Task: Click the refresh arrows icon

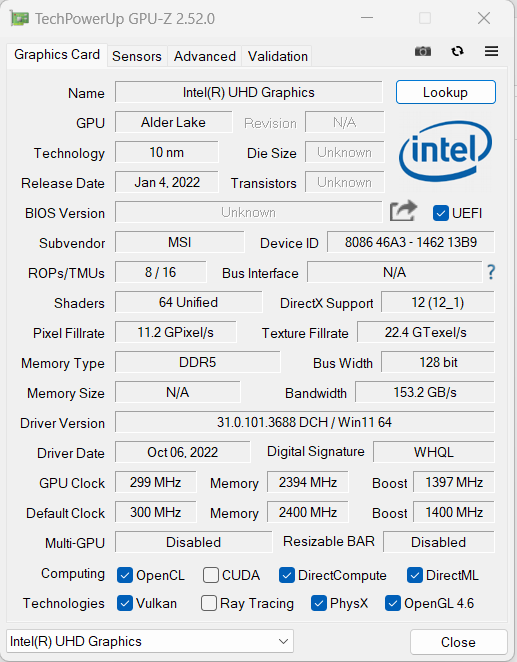Action: [x=457, y=52]
